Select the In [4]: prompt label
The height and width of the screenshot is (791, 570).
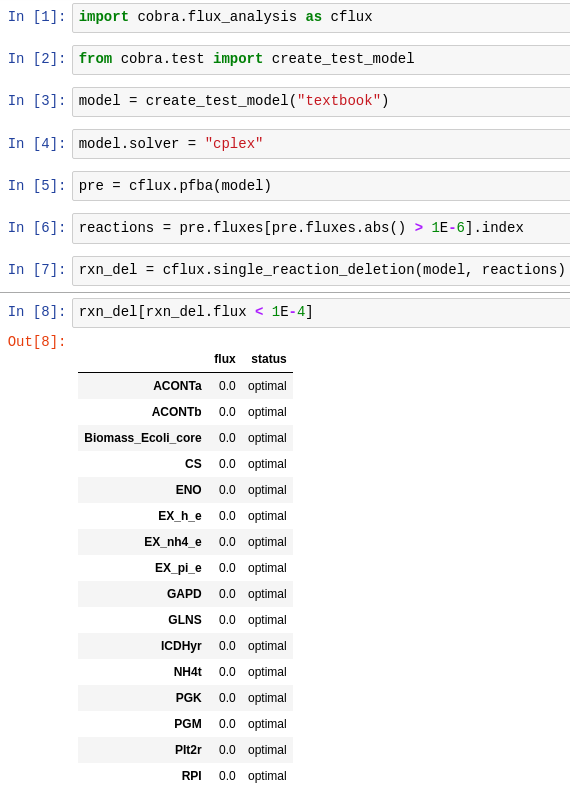tap(36, 143)
